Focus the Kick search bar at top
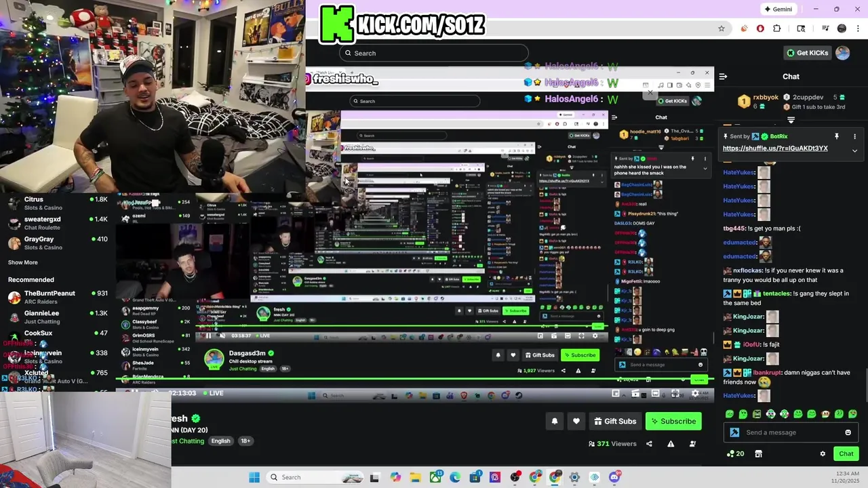Screen dimensions: 868x488 434,53
